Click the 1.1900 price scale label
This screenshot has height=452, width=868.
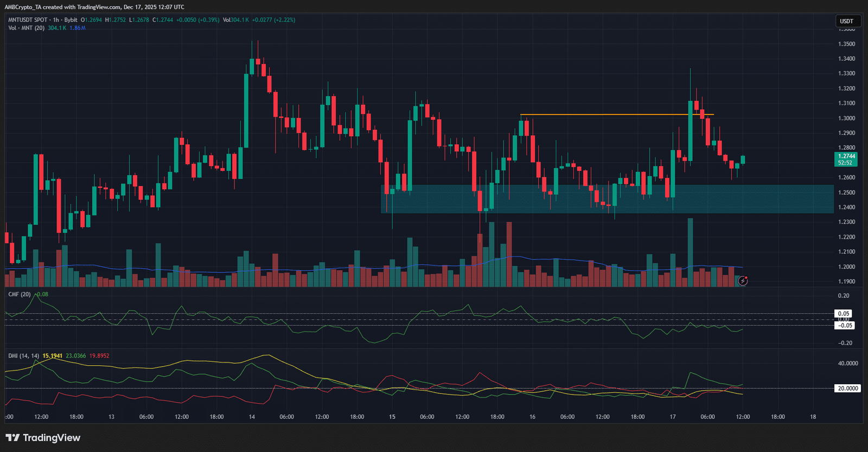(847, 282)
